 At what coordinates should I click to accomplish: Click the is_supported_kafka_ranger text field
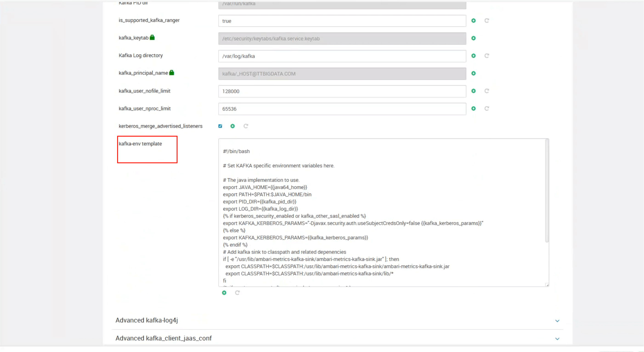342,21
